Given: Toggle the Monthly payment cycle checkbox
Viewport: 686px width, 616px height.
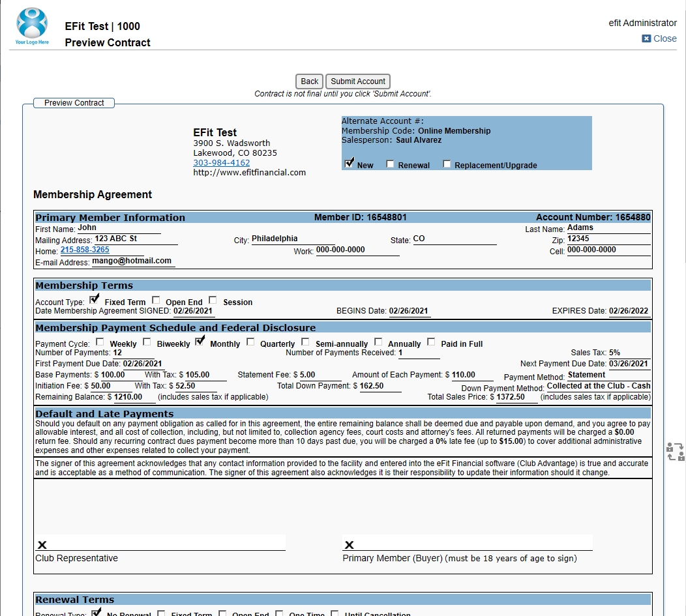Looking at the screenshot, I should coord(200,342).
